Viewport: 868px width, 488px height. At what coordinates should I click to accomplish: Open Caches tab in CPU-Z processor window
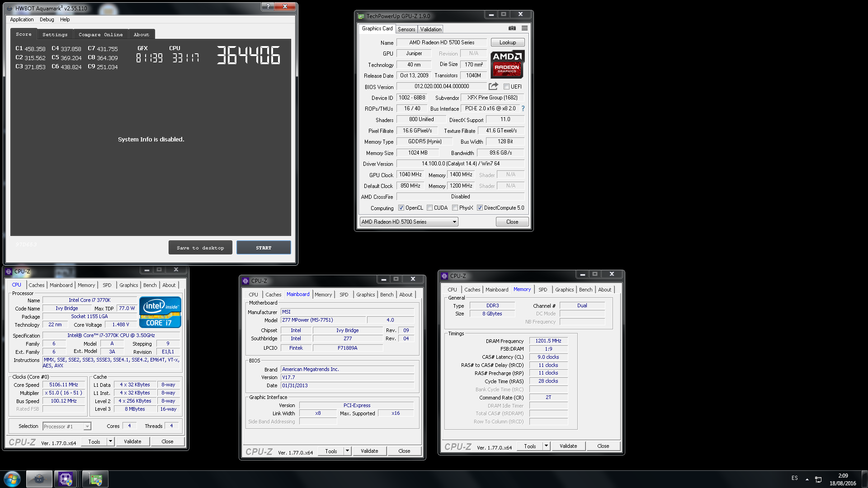click(x=37, y=285)
